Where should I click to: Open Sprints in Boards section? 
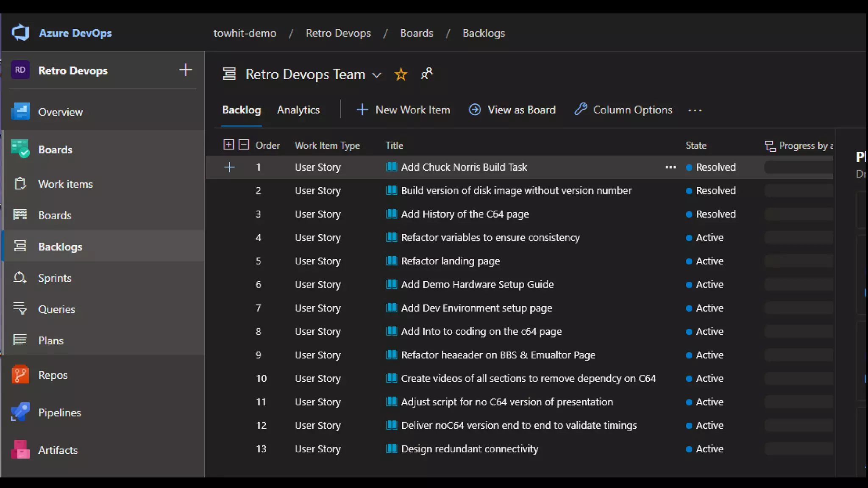tap(55, 278)
